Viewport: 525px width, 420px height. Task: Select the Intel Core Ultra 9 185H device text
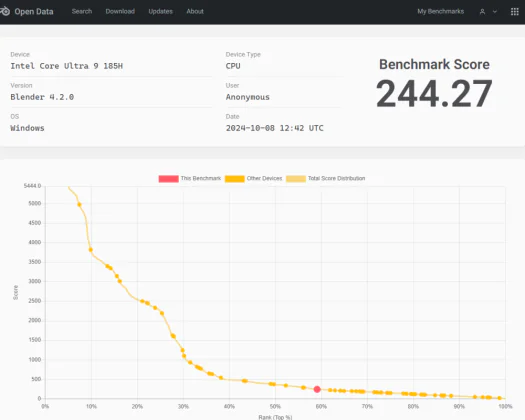tap(67, 66)
